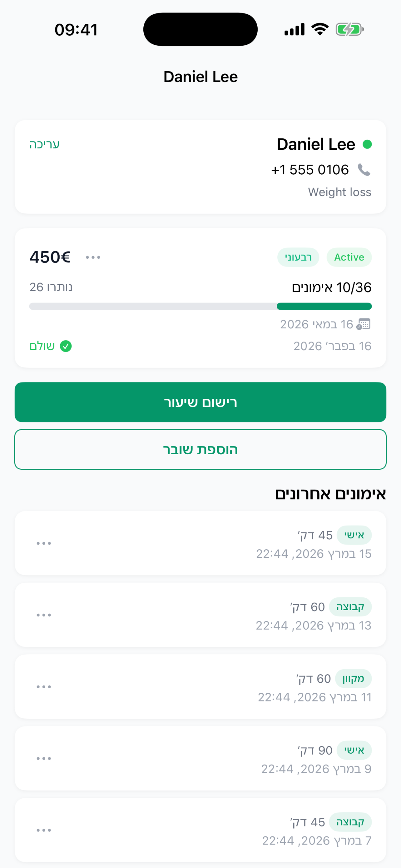
Task: Click the green paid checkmark icon
Action: click(x=66, y=346)
